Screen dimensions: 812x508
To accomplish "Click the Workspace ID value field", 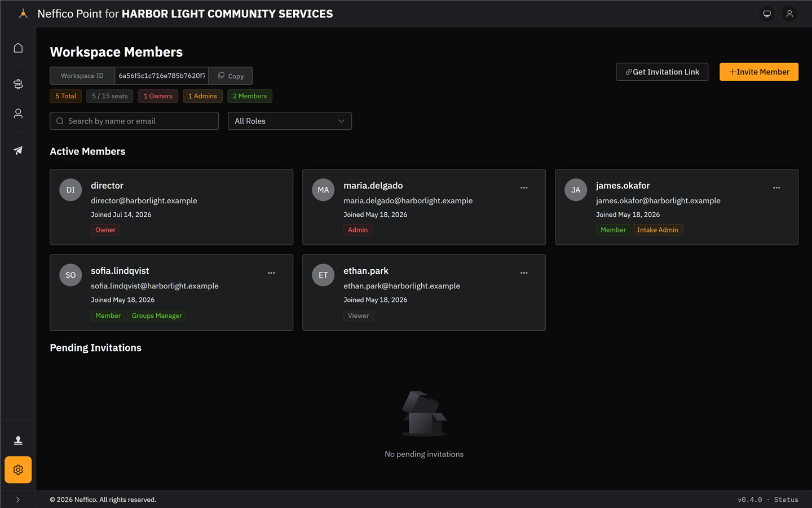I will click(x=162, y=76).
